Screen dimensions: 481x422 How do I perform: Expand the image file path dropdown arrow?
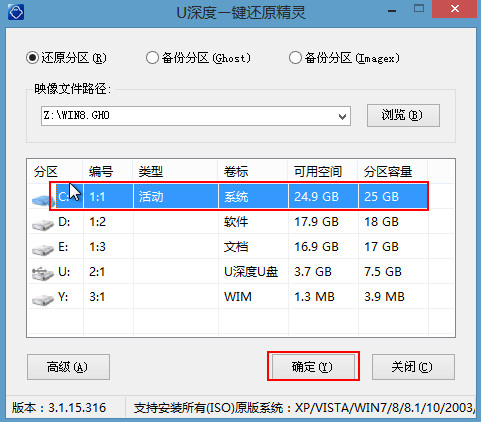tap(342, 116)
